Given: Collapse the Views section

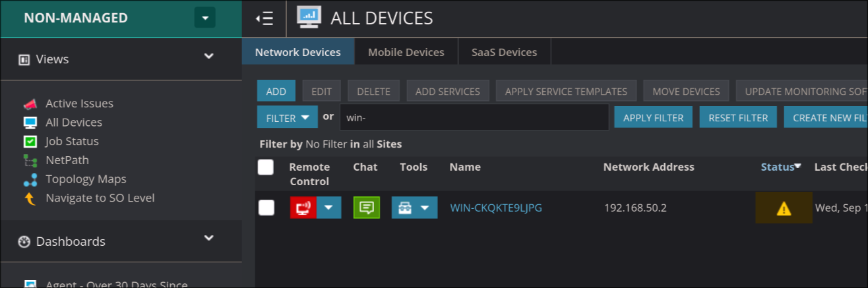Looking at the screenshot, I should tap(209, 57).
